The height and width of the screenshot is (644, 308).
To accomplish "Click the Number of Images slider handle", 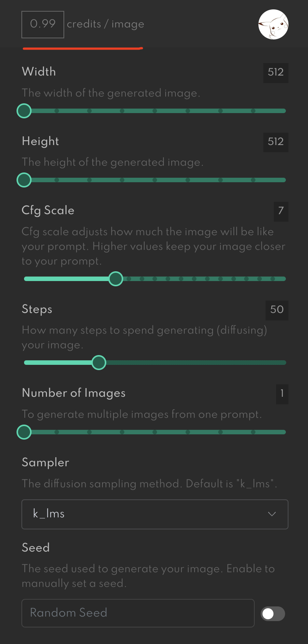I will 24,432.
